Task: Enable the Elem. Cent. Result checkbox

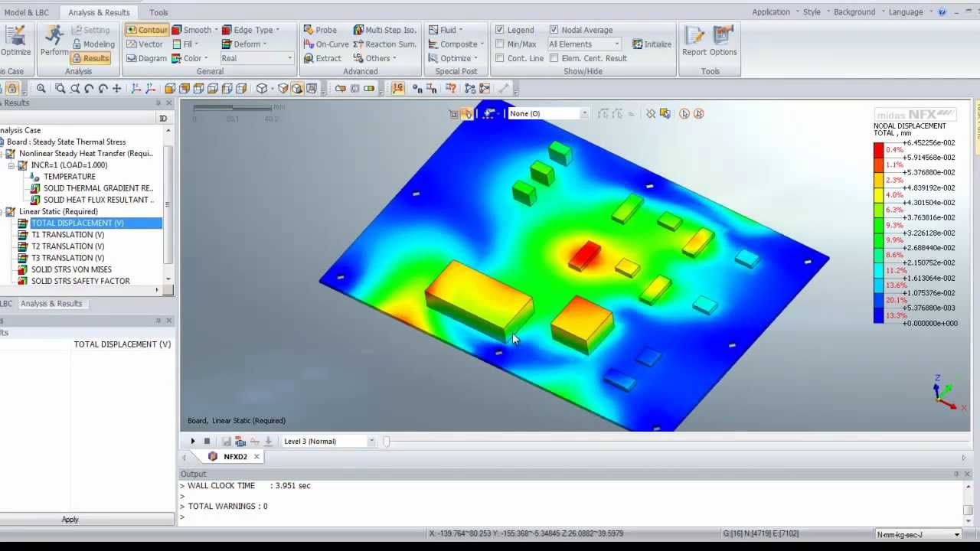Action: tap(554, 58)
